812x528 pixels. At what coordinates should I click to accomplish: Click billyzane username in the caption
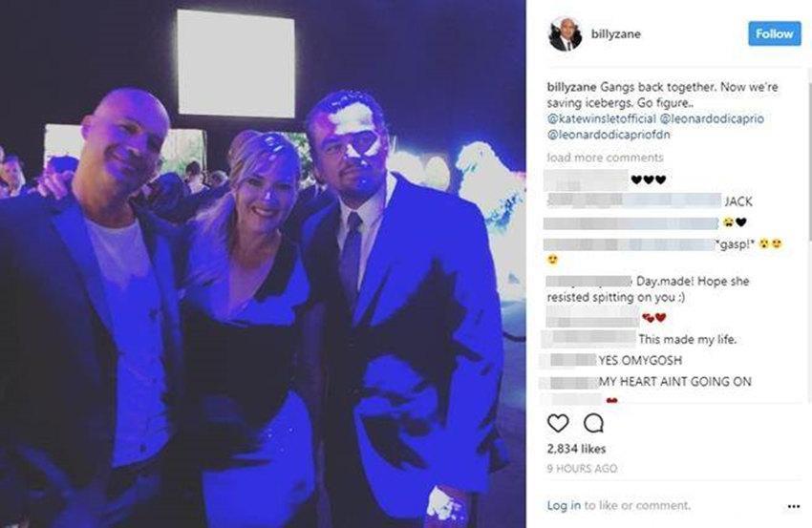pos(571,87)
